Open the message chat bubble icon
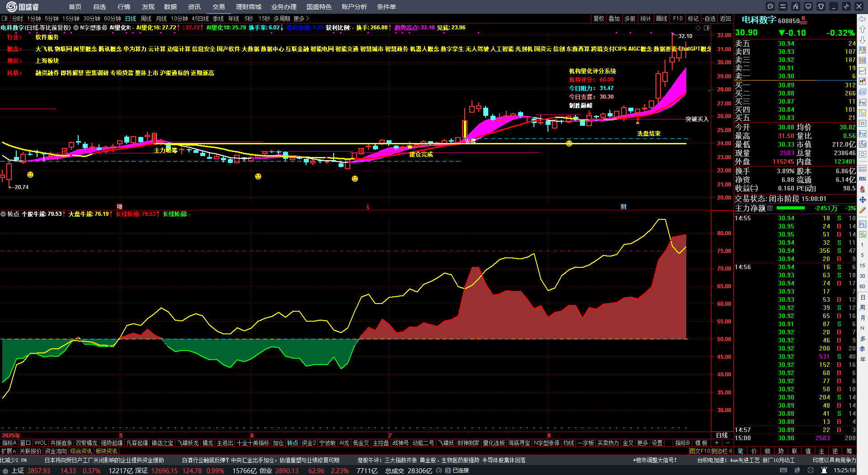The image size is (868, 475). click(770, 6)
